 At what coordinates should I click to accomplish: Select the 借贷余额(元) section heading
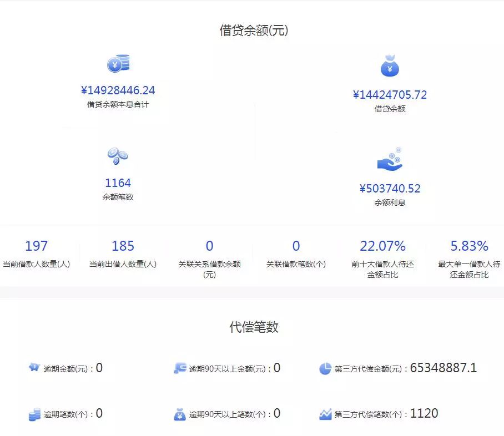(x=254, y=31)
